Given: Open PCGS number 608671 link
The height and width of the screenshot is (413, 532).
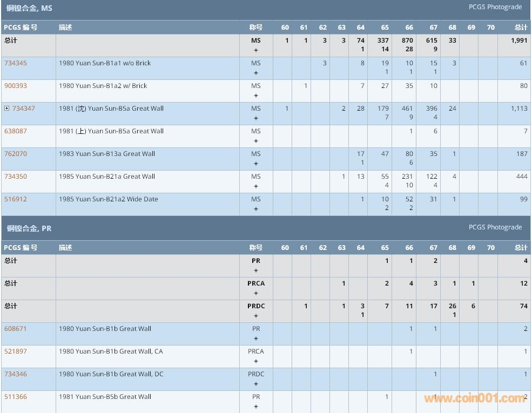Looking at the screenshot, I should point(16,329).
